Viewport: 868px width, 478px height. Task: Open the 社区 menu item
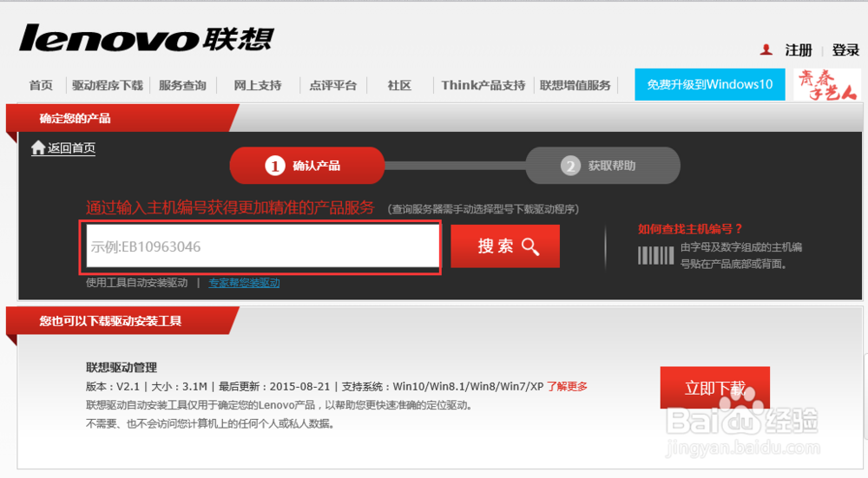(x=399, y=85)
